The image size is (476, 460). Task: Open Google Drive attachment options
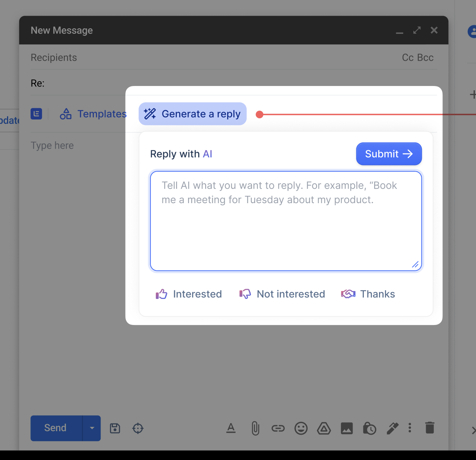(324, 428)
